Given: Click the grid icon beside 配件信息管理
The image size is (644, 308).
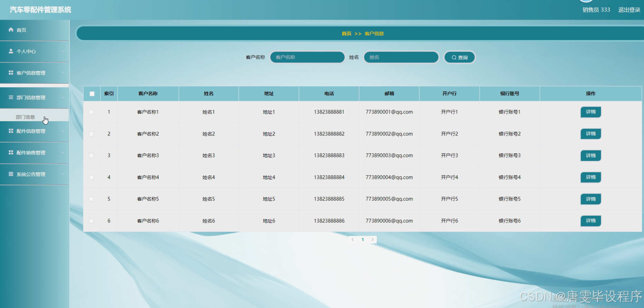Looking at the screenshot, I should [11, 131].
